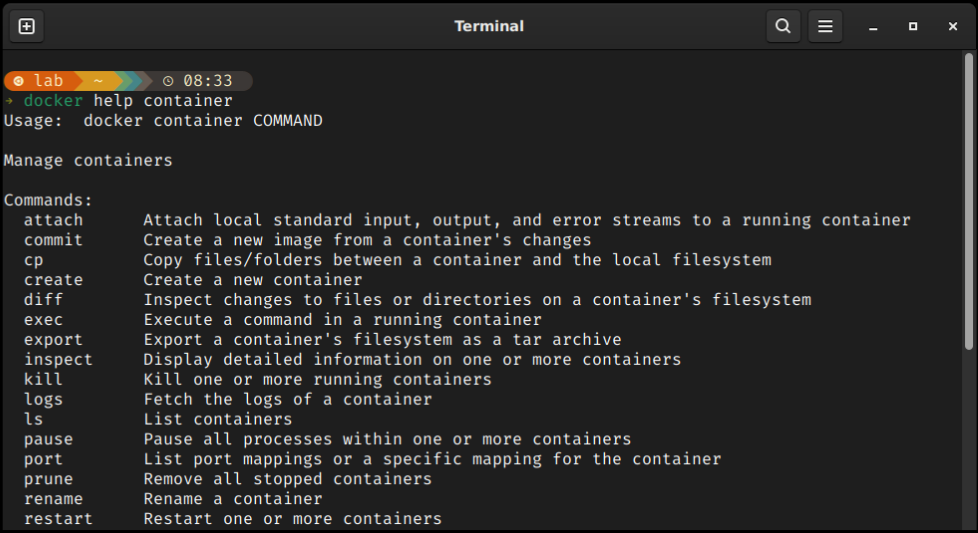Close the Terminal window
Screen dimensions: 978x533
pos(952,26)
